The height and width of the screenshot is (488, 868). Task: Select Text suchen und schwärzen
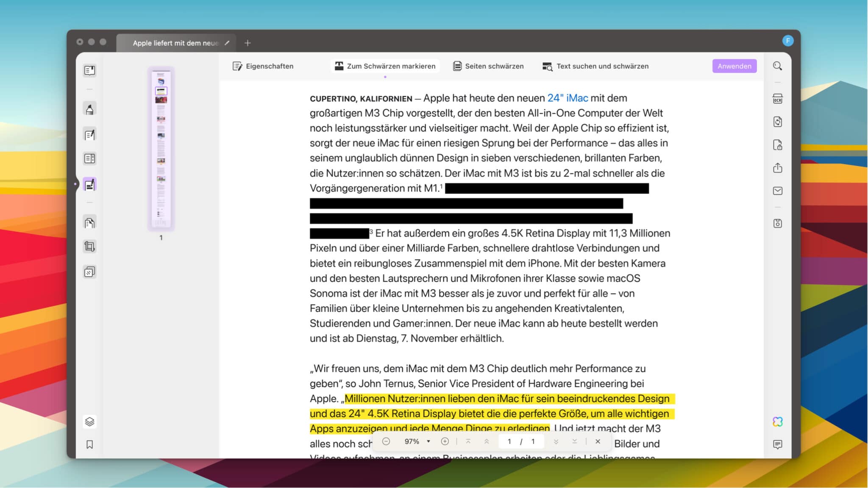[x=595, y=66]
